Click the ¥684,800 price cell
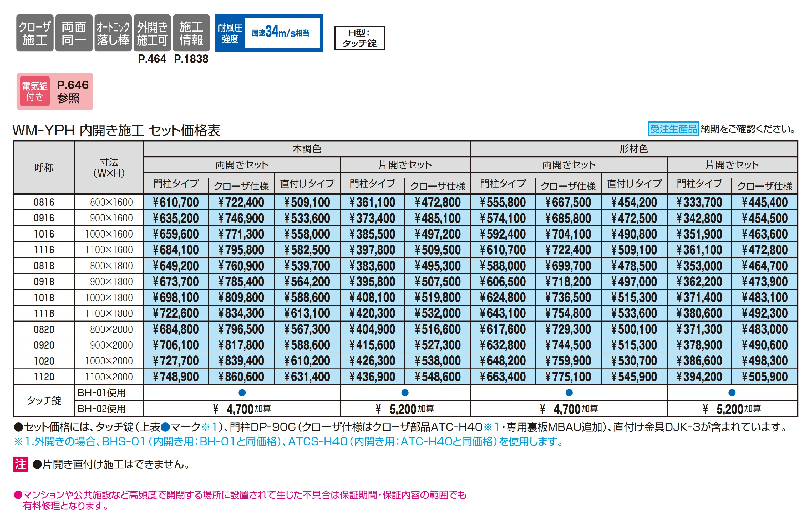The image size is (812, 526). point(176,329)
